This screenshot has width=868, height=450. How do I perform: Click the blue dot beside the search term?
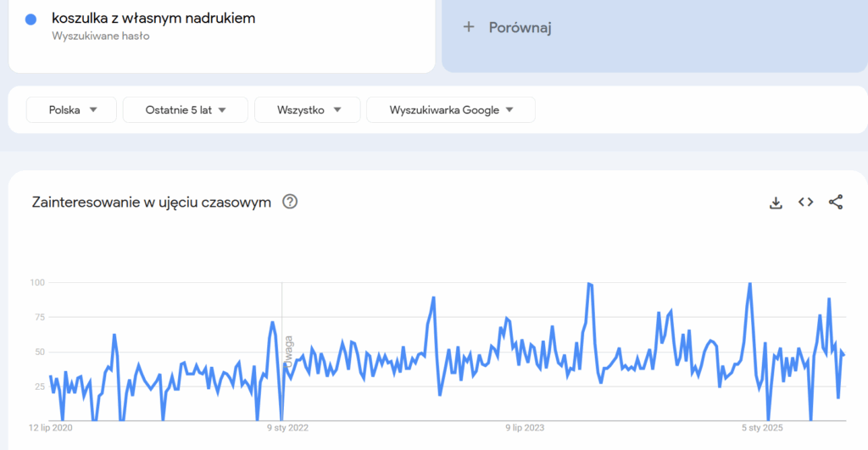pyautogui.click(x=31, y=19)
